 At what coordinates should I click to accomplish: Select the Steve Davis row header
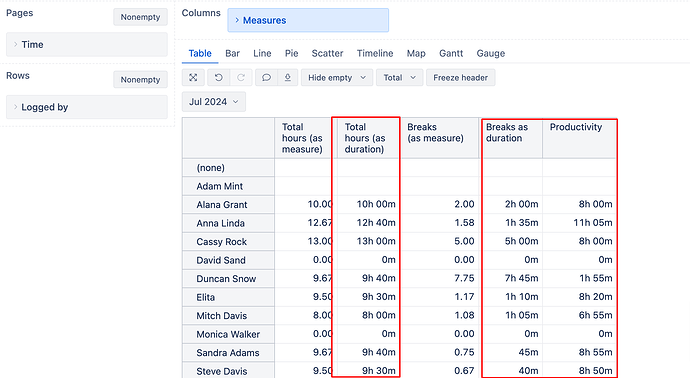point(228,371)
